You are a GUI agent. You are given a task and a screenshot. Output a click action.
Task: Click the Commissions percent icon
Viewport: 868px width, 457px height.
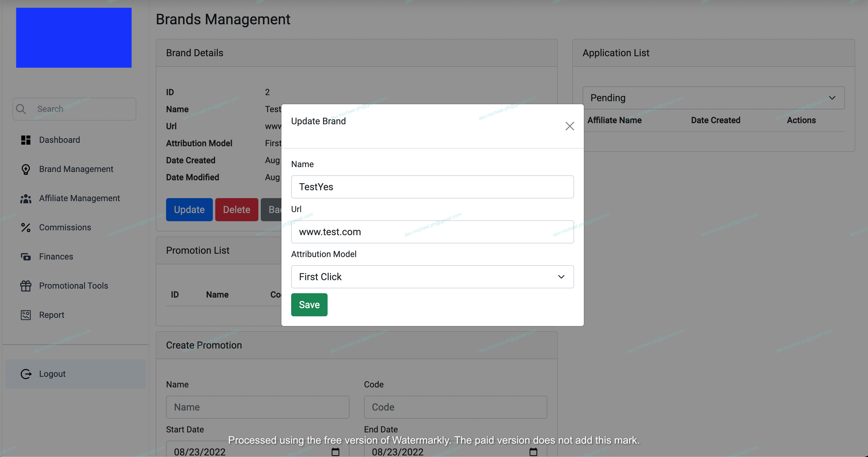[26, 228]
